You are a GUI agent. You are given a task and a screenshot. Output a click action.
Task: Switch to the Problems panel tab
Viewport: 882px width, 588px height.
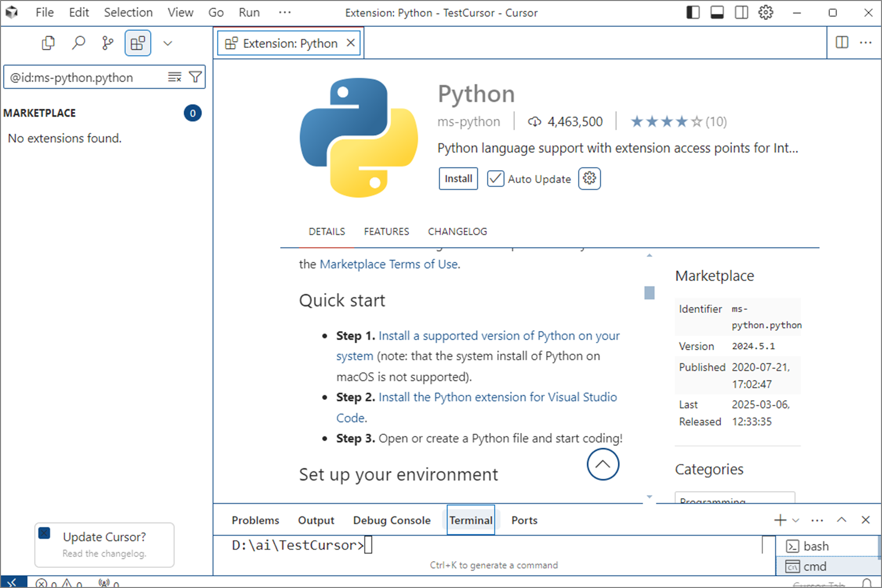click(255, 520)
